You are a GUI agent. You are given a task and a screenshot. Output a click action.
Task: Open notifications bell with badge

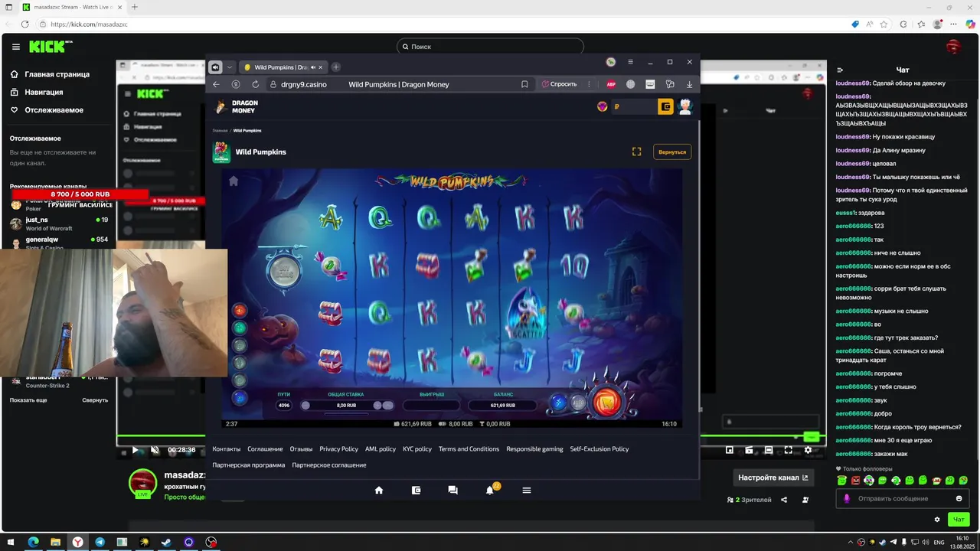tap(491, 490)
